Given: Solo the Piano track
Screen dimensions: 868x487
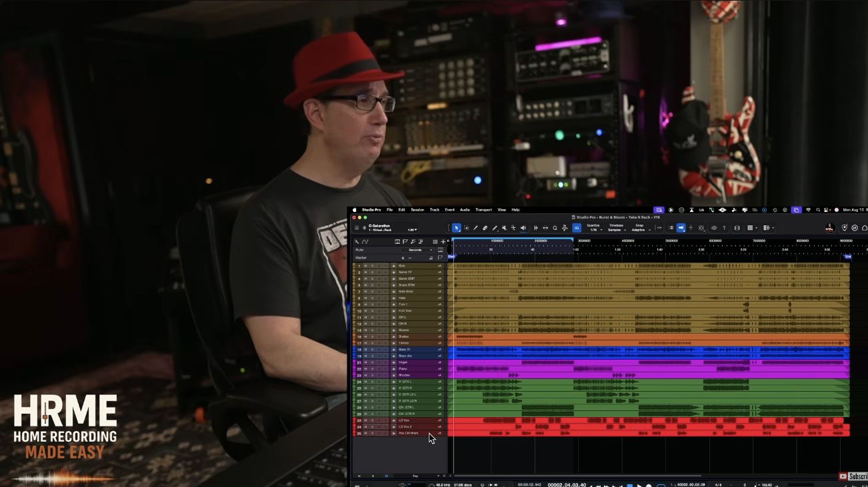Looking at the screenshot, I should pyautogui.click(x=373, y=369).
